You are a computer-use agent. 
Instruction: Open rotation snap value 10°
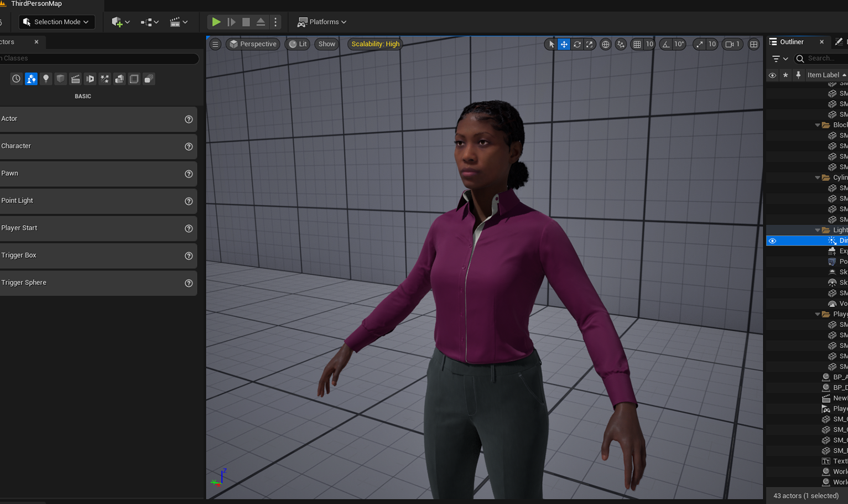[x=679, y=44]
